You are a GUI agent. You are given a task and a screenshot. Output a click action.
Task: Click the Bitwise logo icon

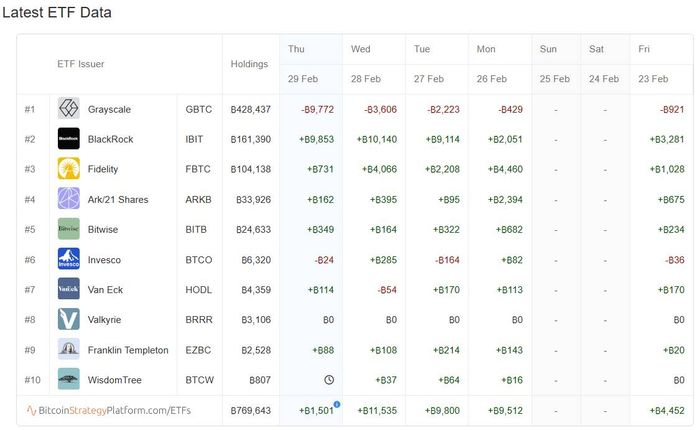coord(69,229)
